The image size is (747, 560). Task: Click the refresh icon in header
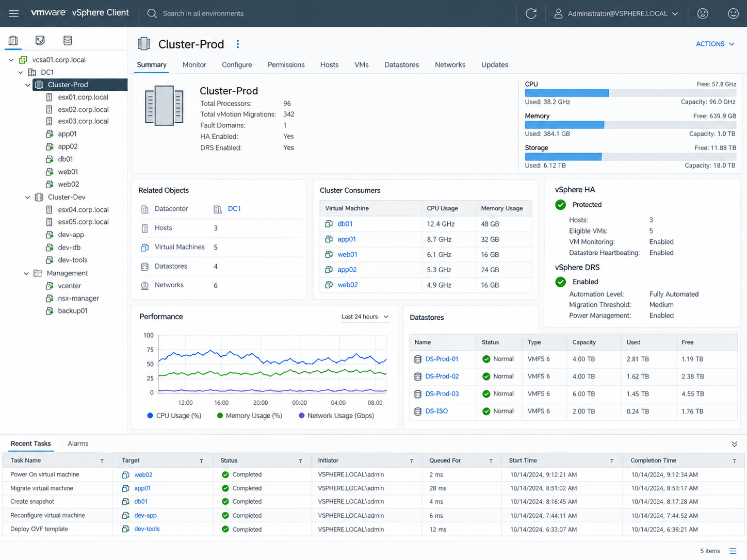coord(531,13)
